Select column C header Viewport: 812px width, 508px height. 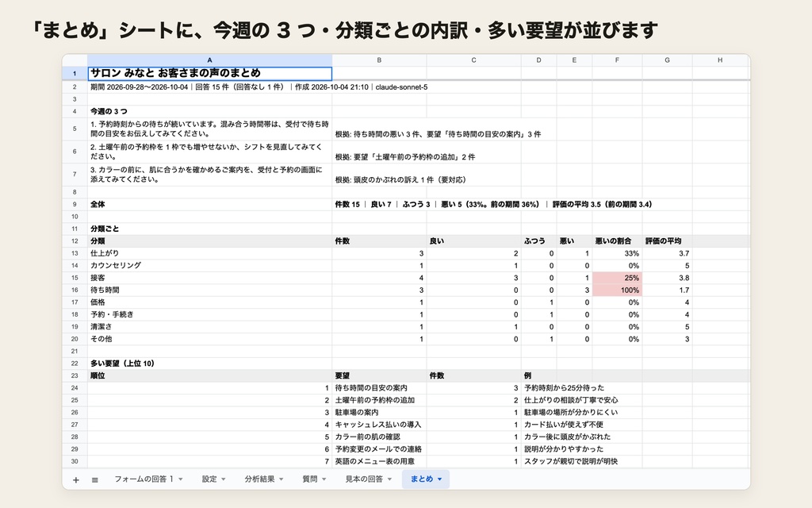pos(474,60)
